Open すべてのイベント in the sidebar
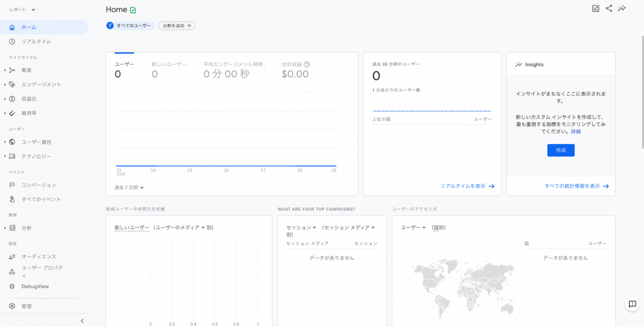Image resolution: width=644 pixels, height=327 pixels. tap(41, 200)
